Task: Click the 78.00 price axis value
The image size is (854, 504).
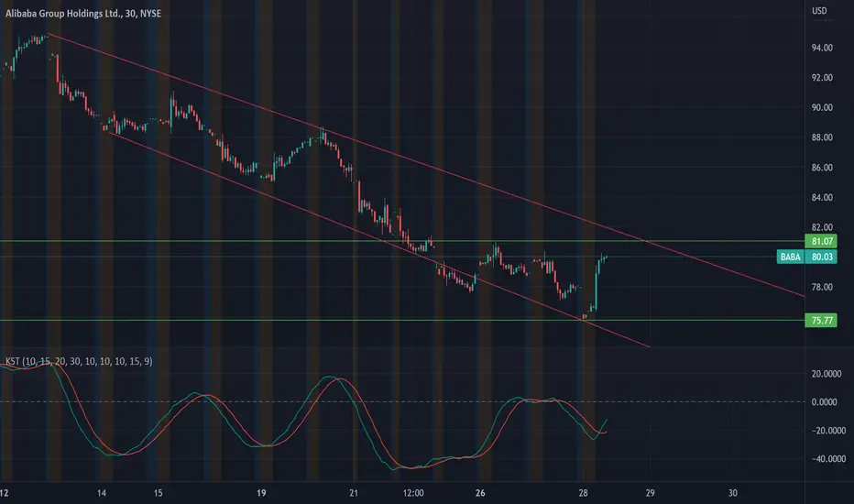Action: click(822, 287)
